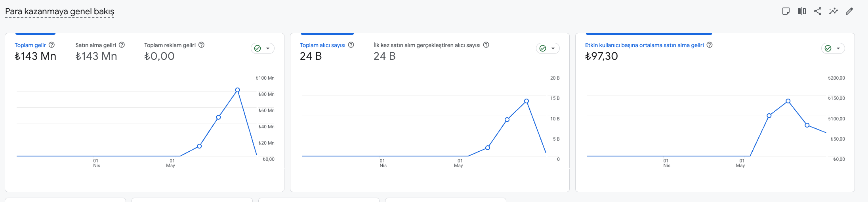Screen dimensions: 868x202
Task: Click the pencil customize report icon
Action: tap(849, 11)
